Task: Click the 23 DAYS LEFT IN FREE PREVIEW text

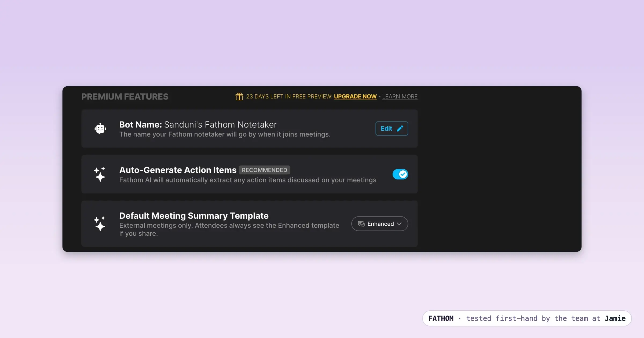Action: (x=289, y=97)
